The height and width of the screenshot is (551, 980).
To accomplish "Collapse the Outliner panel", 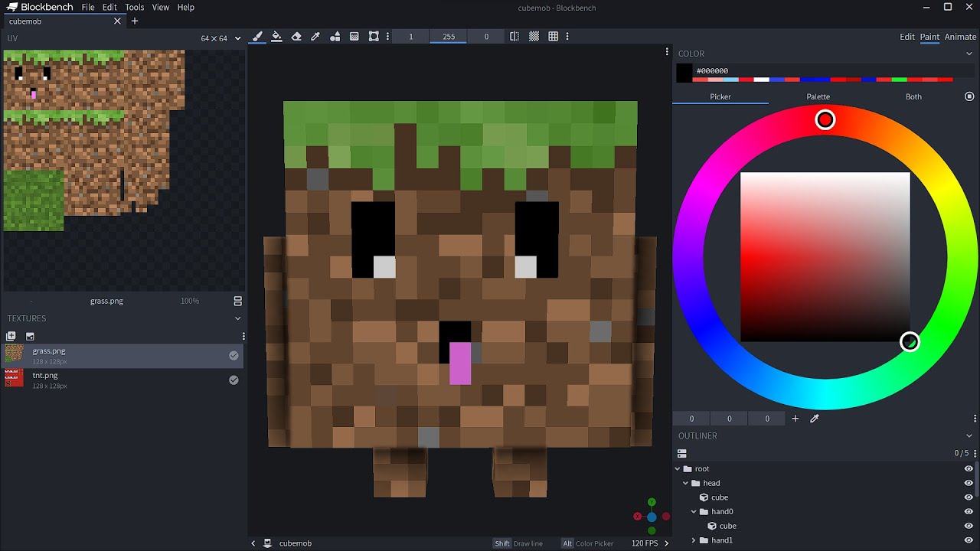I will tap(970, 436).
